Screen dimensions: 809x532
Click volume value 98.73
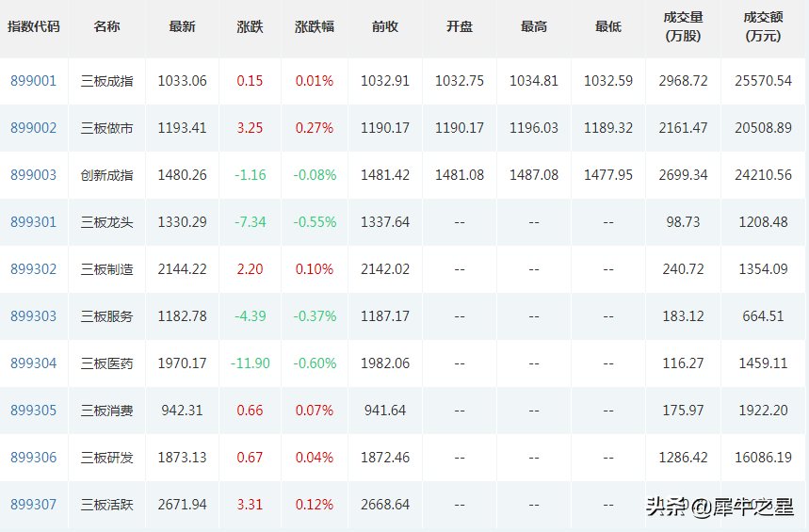(683, 222)
